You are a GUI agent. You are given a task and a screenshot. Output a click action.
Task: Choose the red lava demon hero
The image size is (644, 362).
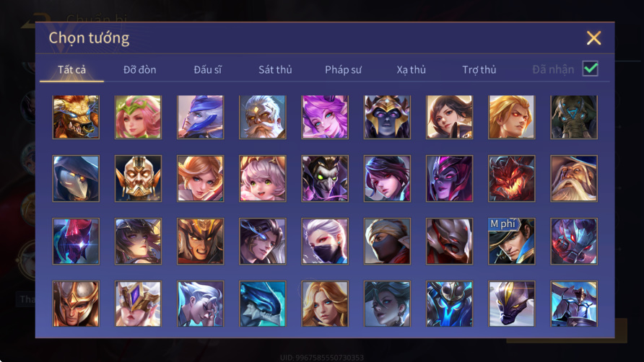[511, 179]
